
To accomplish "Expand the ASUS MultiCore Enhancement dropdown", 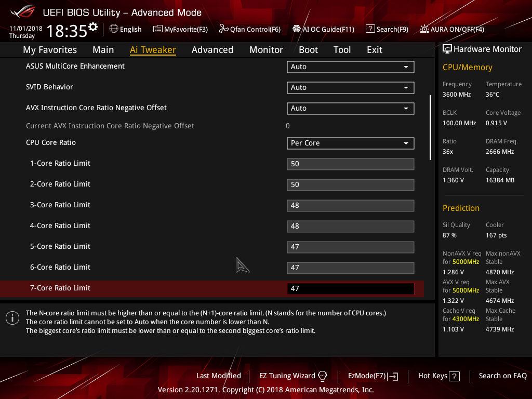I will coord(351,67).
